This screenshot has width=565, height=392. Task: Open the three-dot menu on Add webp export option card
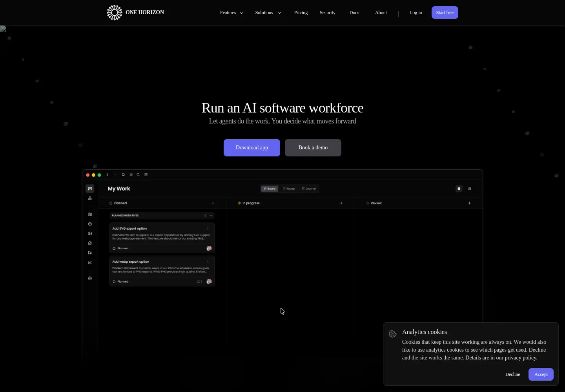tap(208, 262)
